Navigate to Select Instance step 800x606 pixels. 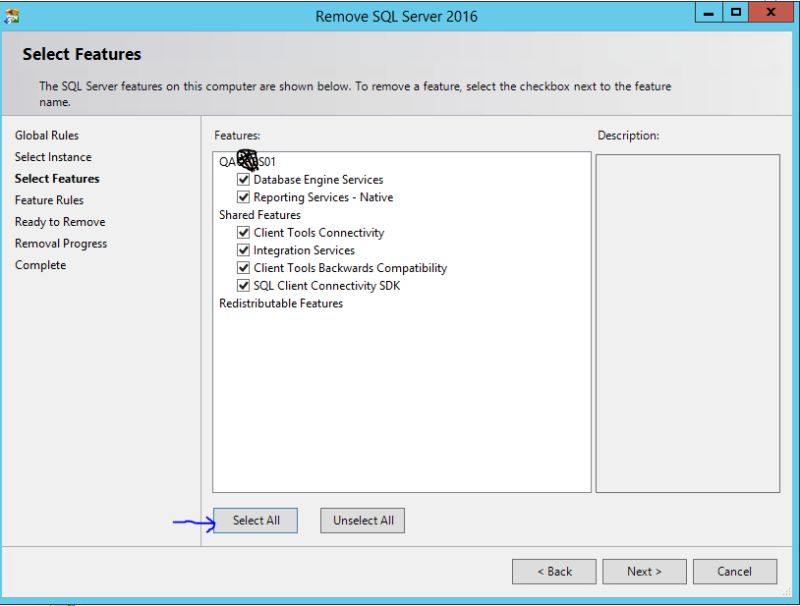coord(53,157)
